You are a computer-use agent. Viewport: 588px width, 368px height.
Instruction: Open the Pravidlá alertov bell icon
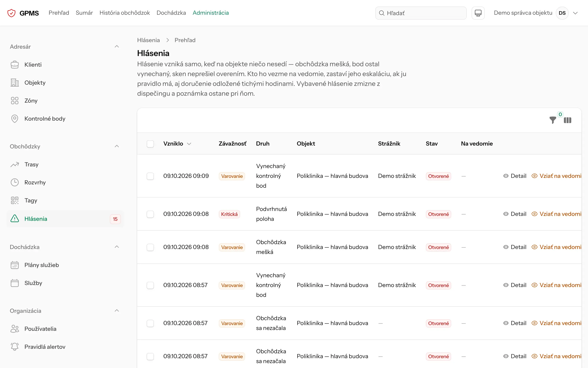[14, 347]
